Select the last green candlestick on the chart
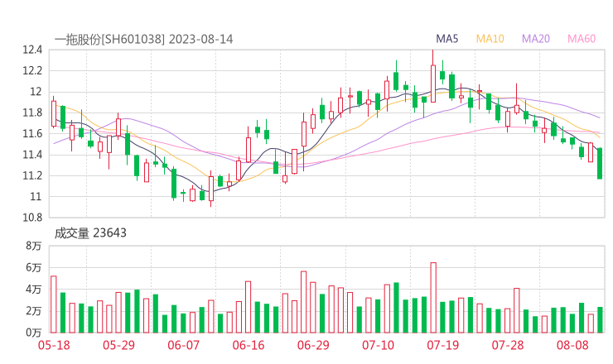Viewport: 613px width, 364px height. (600, 163)
